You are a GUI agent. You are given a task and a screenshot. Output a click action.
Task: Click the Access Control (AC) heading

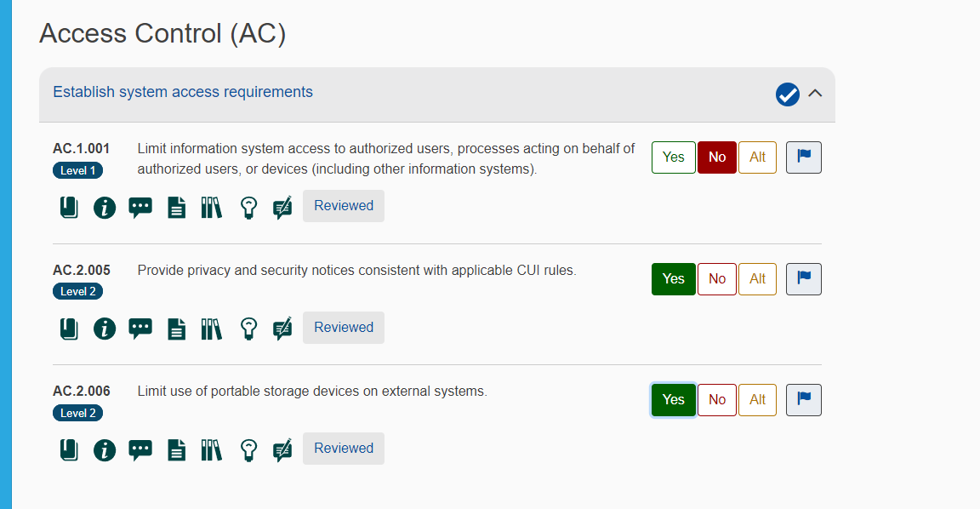tap(162, 33)
